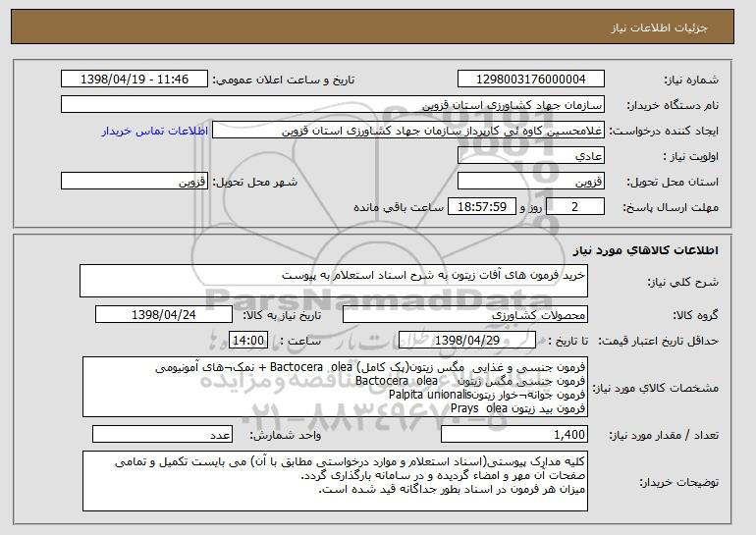Viewport: 756px width, 535px height.
Task: Click the delivery city field قزوین
Action: pyautogui.click(x=135, y=182)
